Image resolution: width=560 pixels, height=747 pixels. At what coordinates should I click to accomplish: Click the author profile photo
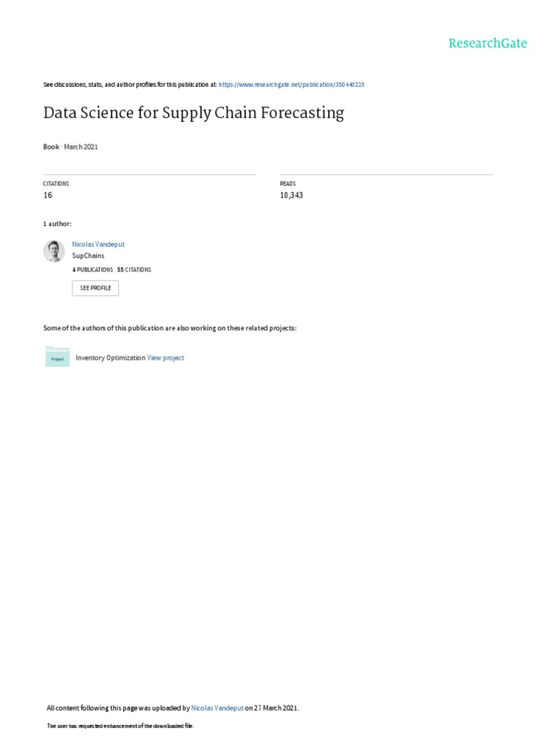click(x=54, y=251)
